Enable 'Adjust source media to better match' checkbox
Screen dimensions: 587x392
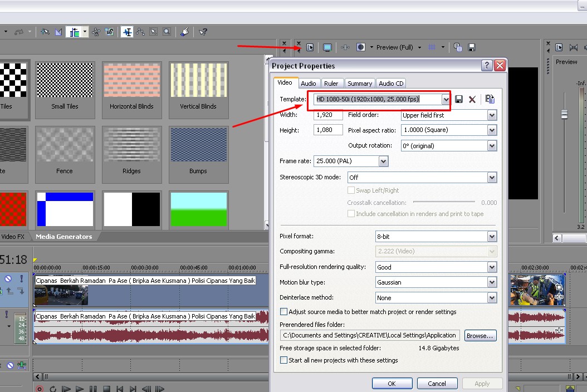click(x=284, y=312)
